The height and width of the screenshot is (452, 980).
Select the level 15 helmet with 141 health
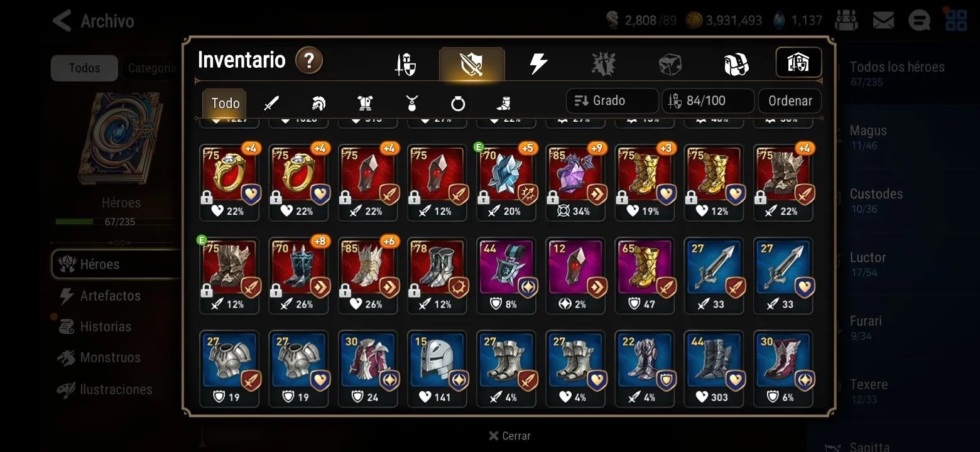pyautogui.click(x=437, y=369)
